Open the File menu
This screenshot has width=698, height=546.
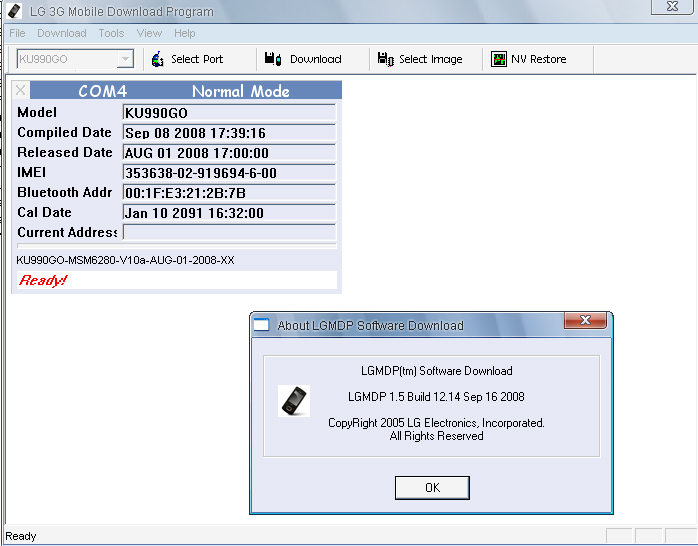[x=17, y=33]
